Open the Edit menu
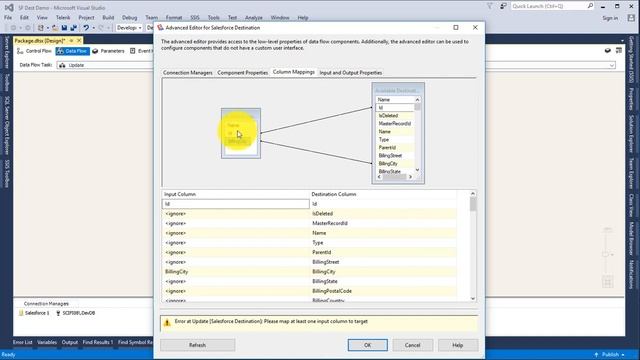Image resolution: width=640 pixels, height=360 pixels. (x=24, y=18)
